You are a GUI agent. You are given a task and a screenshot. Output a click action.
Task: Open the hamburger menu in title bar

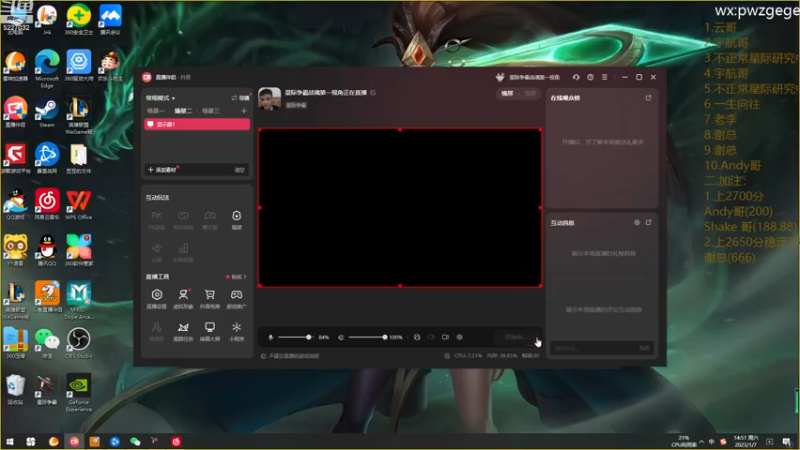click(605, 77)
